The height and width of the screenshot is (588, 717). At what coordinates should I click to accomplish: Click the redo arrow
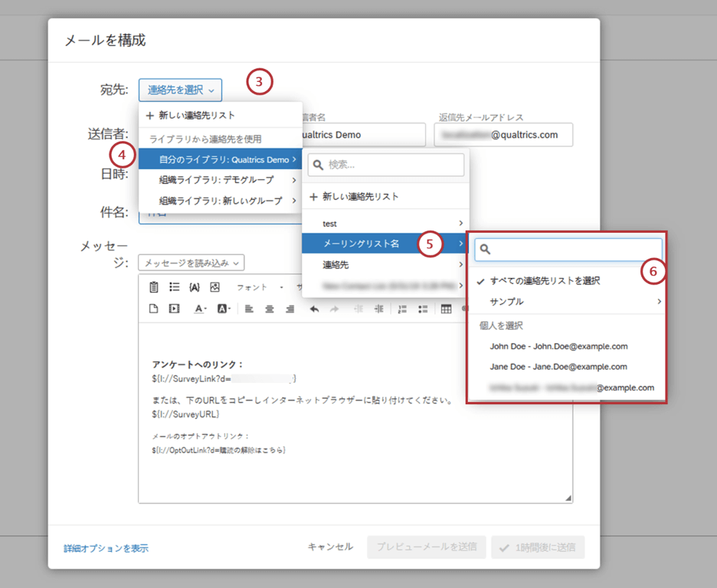click(x=335, y=309)
